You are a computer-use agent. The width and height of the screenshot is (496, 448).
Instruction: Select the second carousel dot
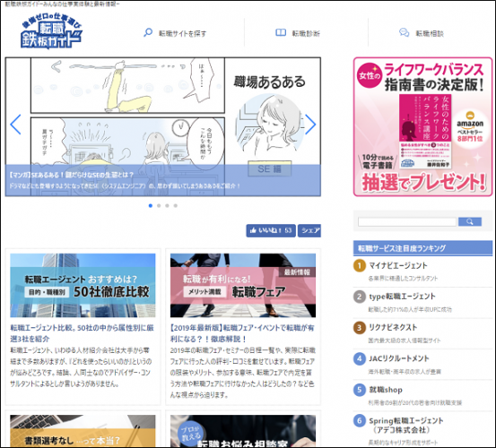pos(159,206)
